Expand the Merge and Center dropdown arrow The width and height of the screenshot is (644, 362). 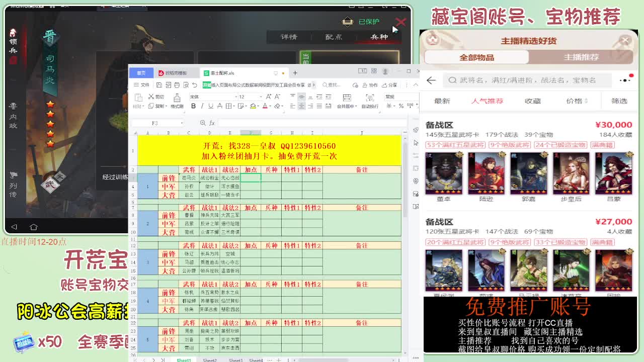point(356,106)
